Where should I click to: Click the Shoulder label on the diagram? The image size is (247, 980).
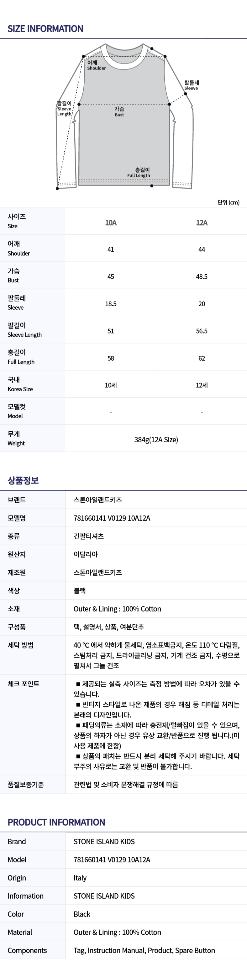pyautogui.click(x=97, y=65)
